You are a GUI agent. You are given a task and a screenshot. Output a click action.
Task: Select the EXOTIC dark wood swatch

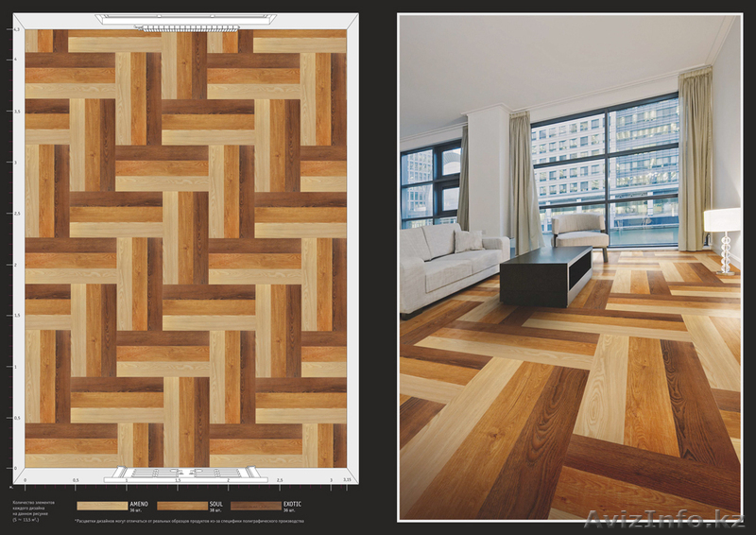(256, 506)
